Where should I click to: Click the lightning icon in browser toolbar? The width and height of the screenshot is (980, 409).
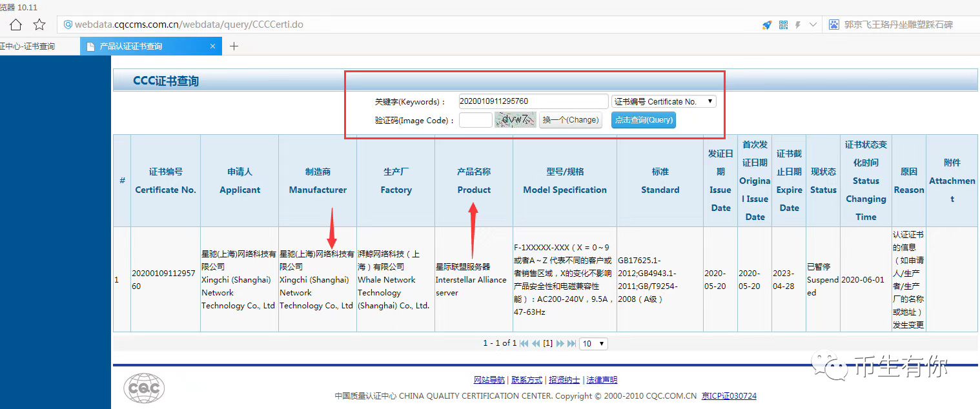[x=798, y=25]
